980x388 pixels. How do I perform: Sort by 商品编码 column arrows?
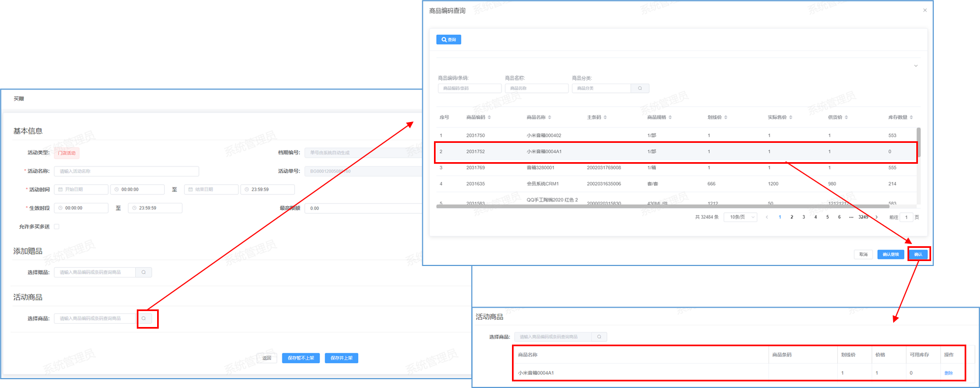(x=489, y=117)
